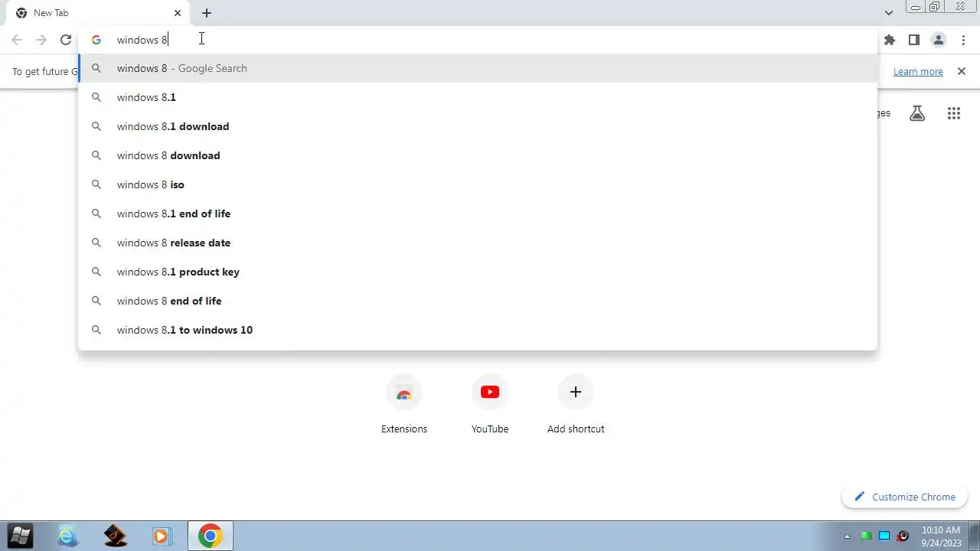Open Chrome's three-dot menu

(x=963, y=40)
